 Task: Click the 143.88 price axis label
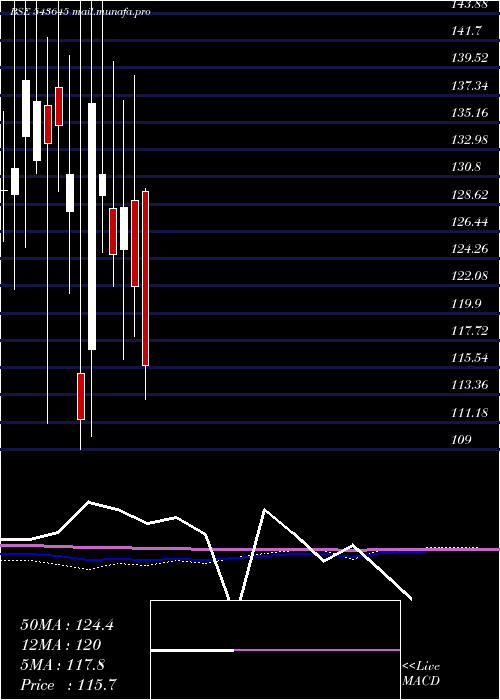pos(470,4)
